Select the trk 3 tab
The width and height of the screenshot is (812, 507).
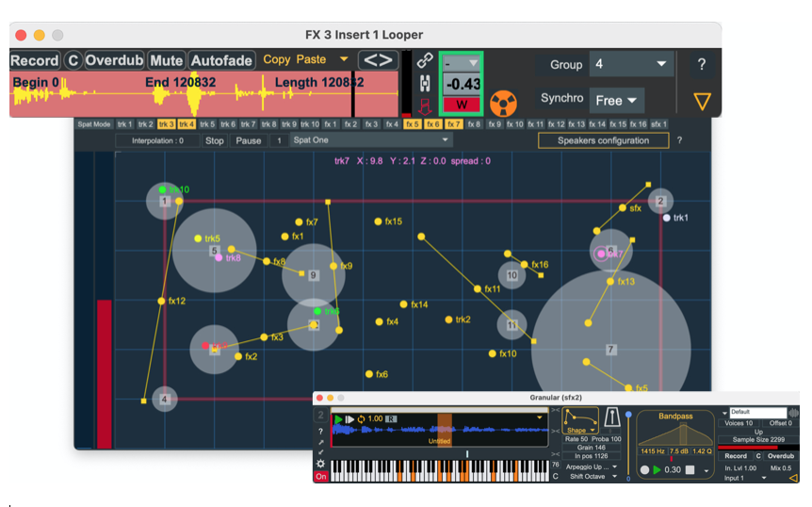pos(166,123)
